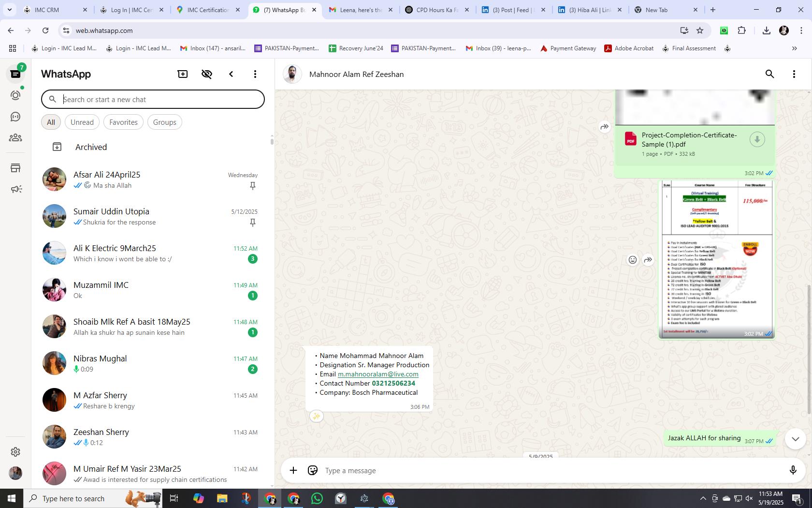This screenshot has width=812, height=508.
Task: Focus the Type a message field
Action: click(551, 470)
